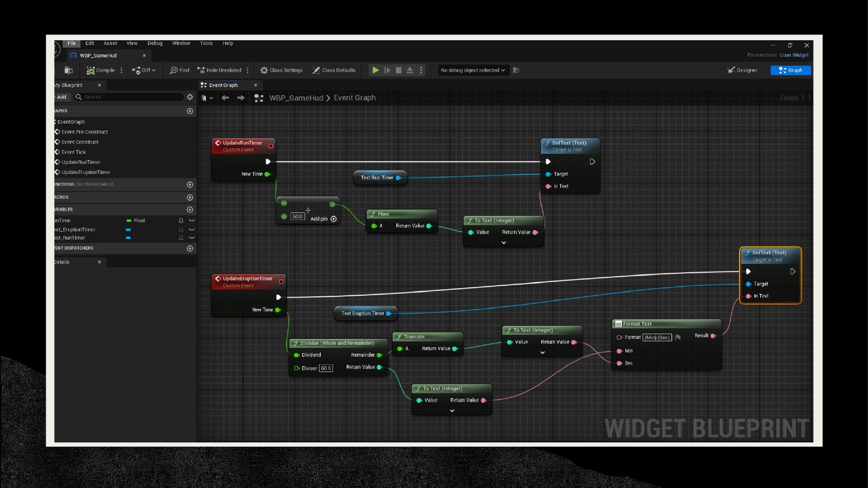Start play with the green Play button

click(375, 70)
